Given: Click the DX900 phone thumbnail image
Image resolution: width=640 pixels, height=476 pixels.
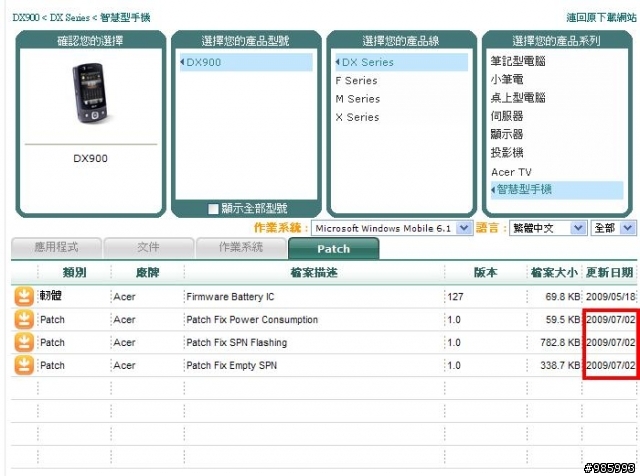Looking at the screenshot, I should [x=91, y=93].
